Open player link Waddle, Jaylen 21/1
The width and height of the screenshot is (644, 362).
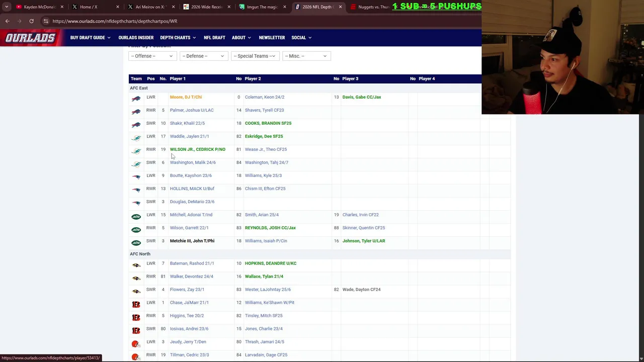pyautogui.click(x=189, y=136)
